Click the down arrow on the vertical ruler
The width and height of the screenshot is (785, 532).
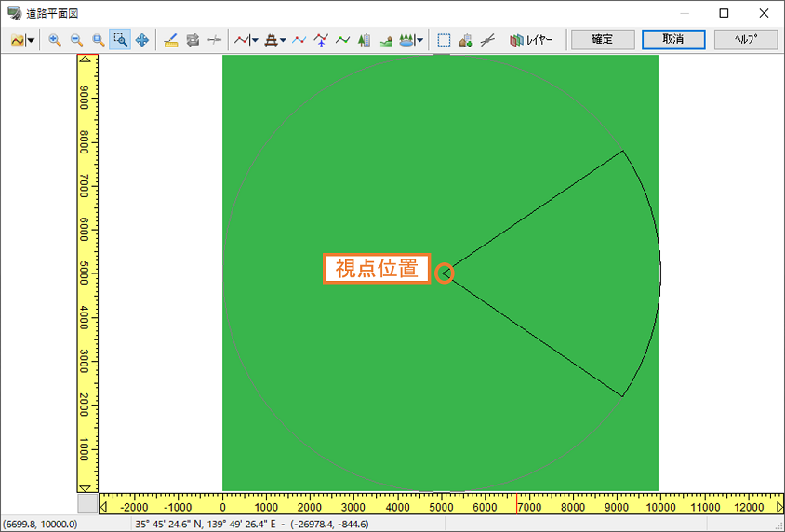(86, 488)
